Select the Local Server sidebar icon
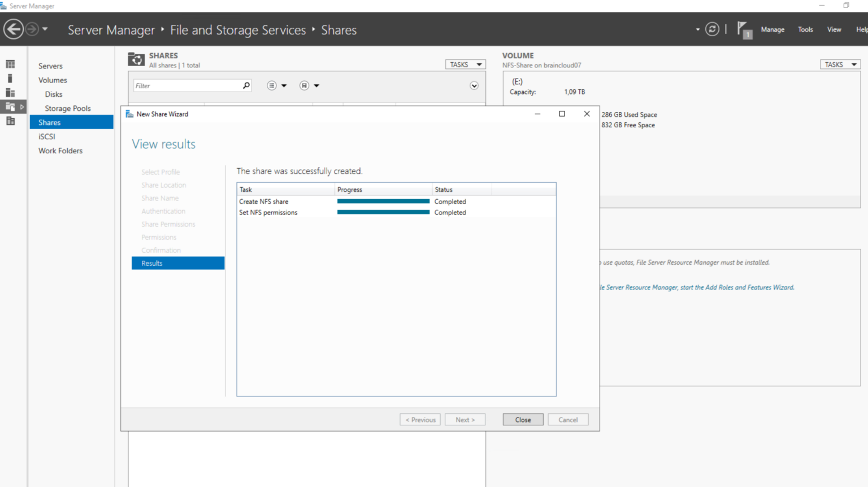The image size is (868, 487). point(10,78)
